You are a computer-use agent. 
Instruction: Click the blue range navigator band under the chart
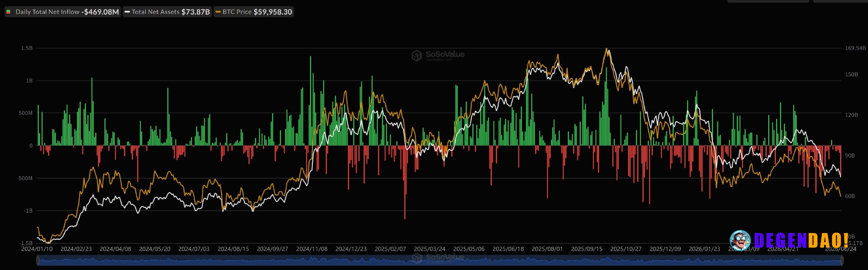440,261
